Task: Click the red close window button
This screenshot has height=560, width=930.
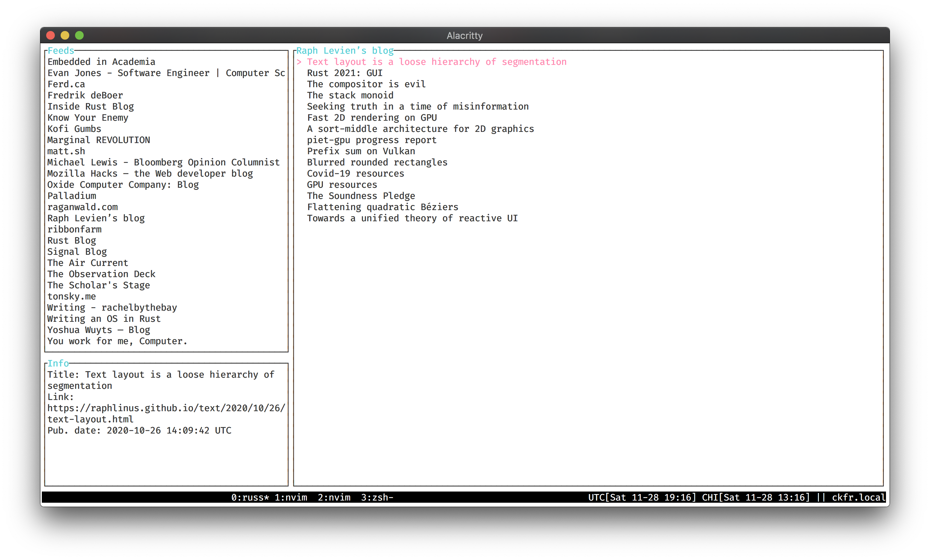Action: point(51,35)
